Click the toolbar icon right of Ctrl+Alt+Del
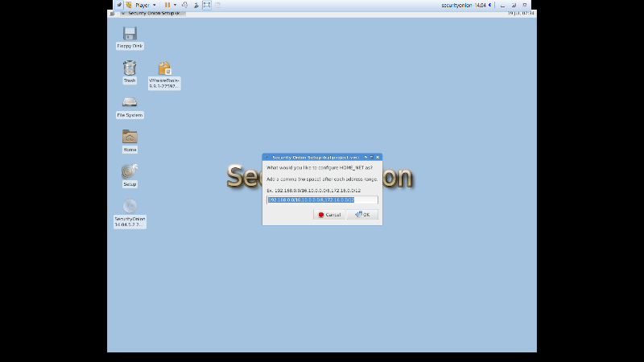 (196, 5)
